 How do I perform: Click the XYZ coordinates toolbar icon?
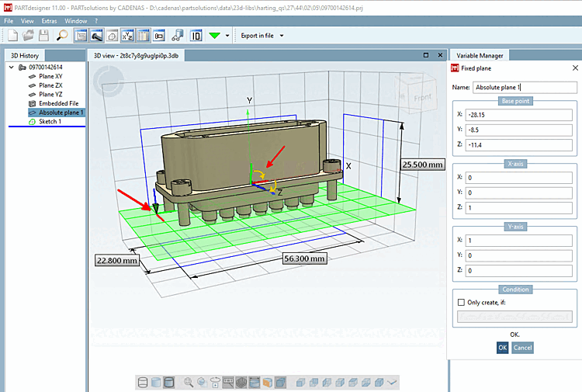point(128,36)
